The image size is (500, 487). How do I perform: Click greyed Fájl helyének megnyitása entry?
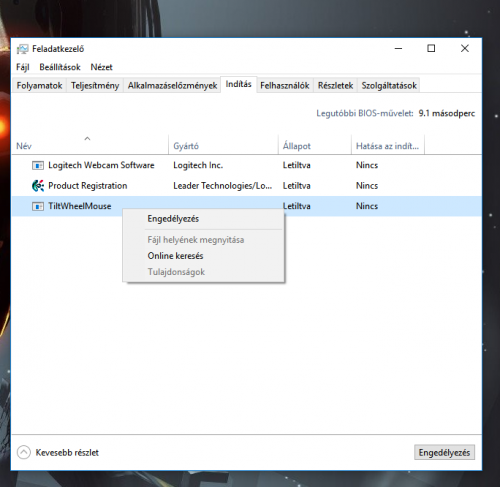[x=203, y=240]
